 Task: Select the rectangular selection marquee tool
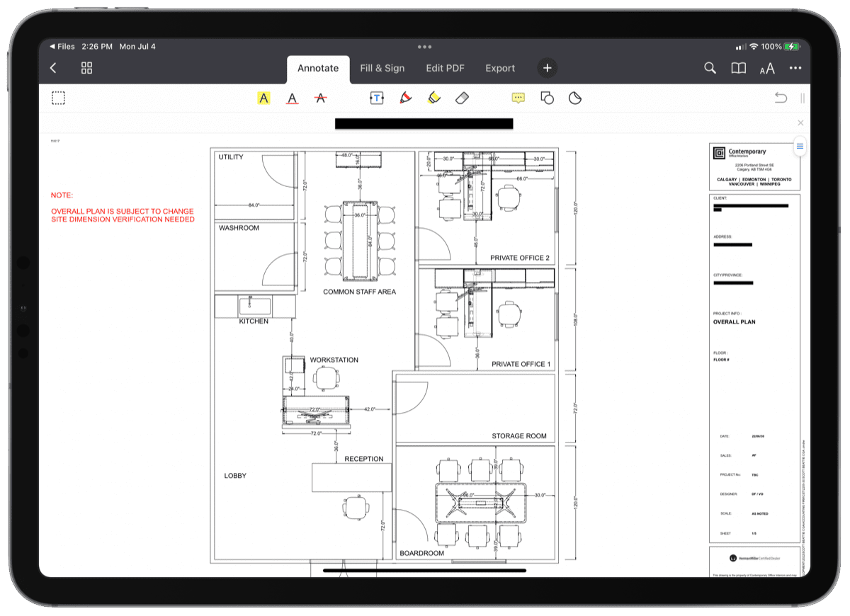(x=58, y=98)
